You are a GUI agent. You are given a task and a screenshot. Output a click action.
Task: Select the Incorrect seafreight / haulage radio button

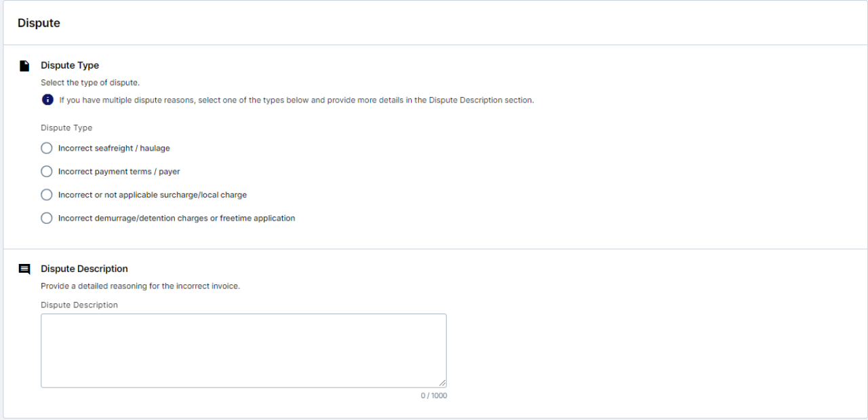[47, 148]
